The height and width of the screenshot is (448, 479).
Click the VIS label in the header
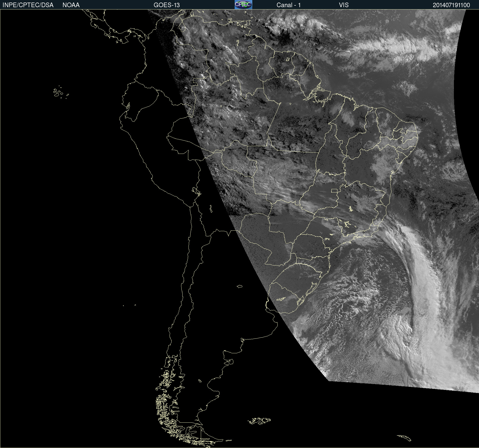pos(344,5)
